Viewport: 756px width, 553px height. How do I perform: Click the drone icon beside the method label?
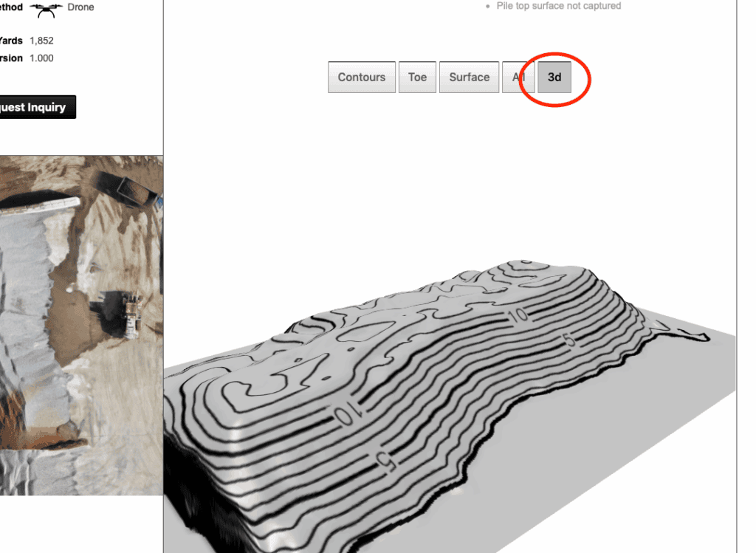[x=46, y=9]
